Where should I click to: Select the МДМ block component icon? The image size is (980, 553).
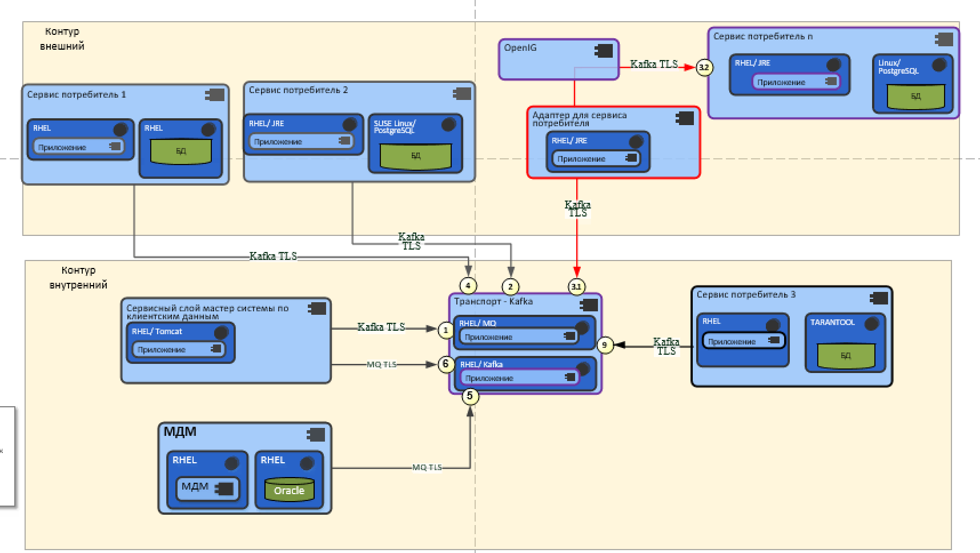315,435
